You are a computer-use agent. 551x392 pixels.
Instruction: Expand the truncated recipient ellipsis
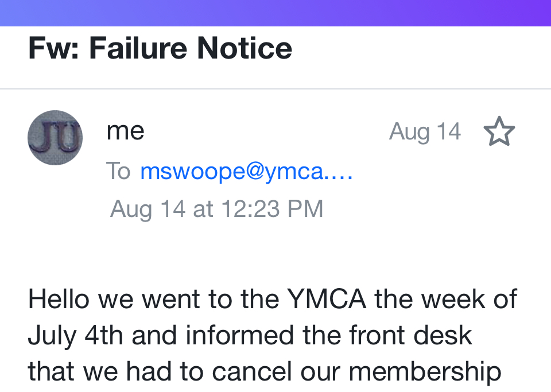pos(339,172)
